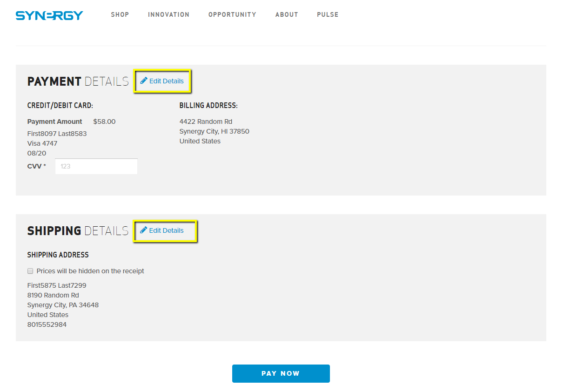Click the Billing Address label

click(x=208, y=106)
